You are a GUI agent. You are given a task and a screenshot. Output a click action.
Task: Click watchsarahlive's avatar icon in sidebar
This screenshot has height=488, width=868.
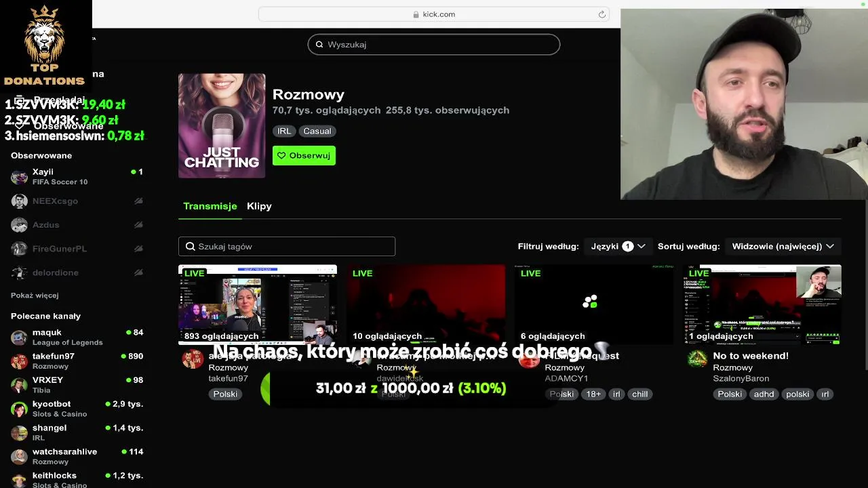19,456
